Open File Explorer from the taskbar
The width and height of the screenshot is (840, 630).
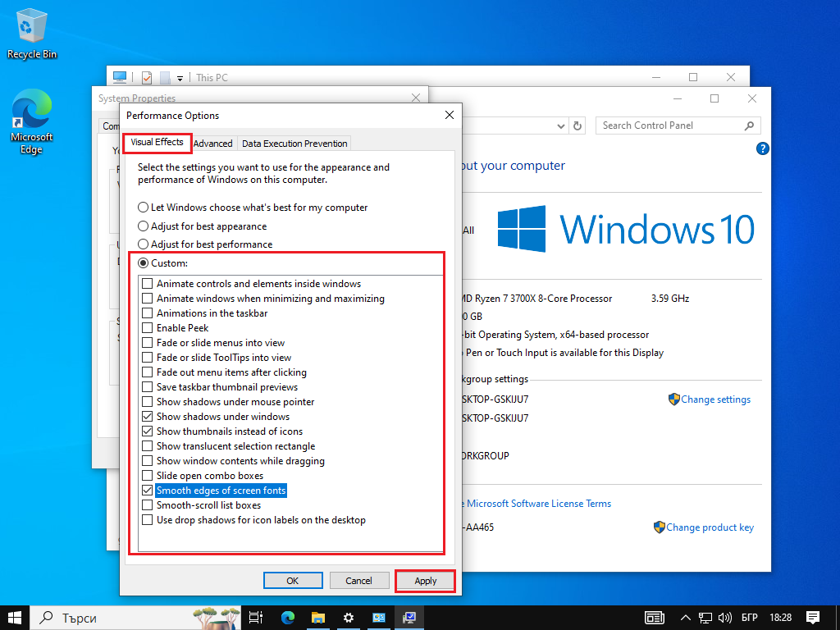pos(318,618)
